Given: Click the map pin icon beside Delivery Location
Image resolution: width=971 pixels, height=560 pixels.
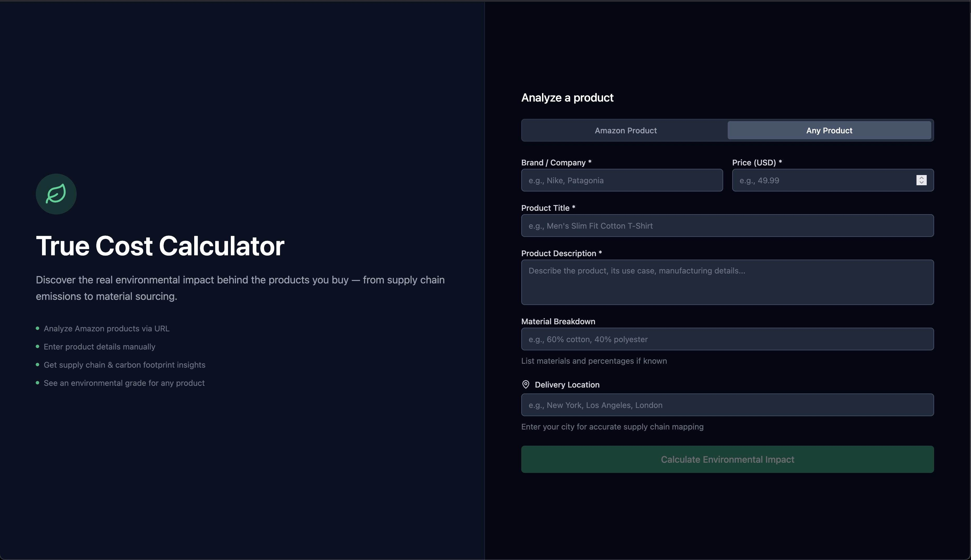Looking at the screenshot, I should tap(525, 385).
